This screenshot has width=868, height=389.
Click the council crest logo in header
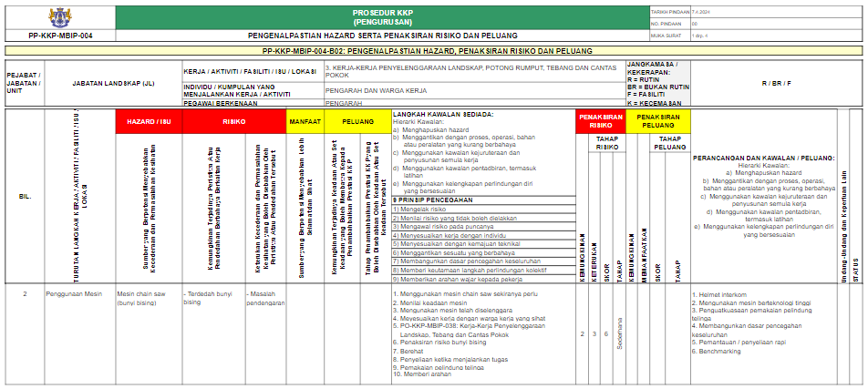(x=60, y=17)
